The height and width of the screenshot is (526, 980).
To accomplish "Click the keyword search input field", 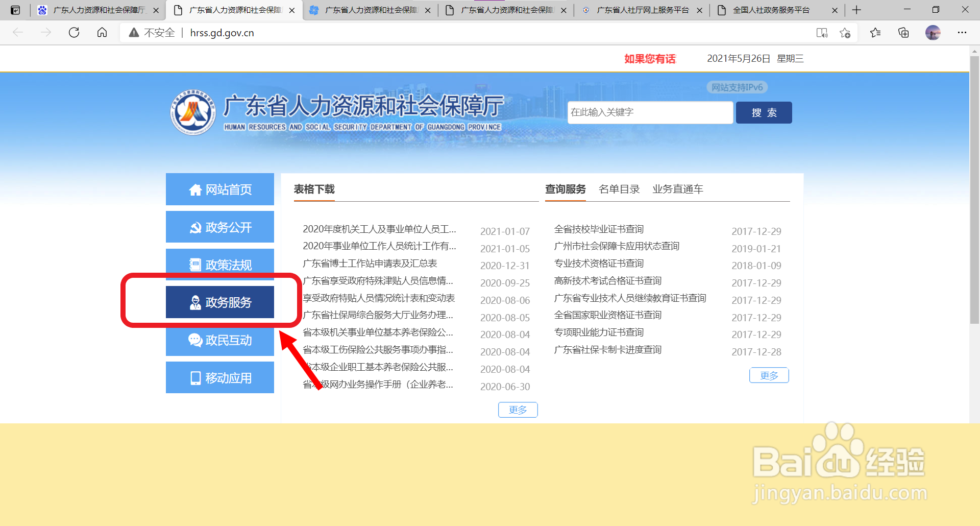I will coord(650,112).
